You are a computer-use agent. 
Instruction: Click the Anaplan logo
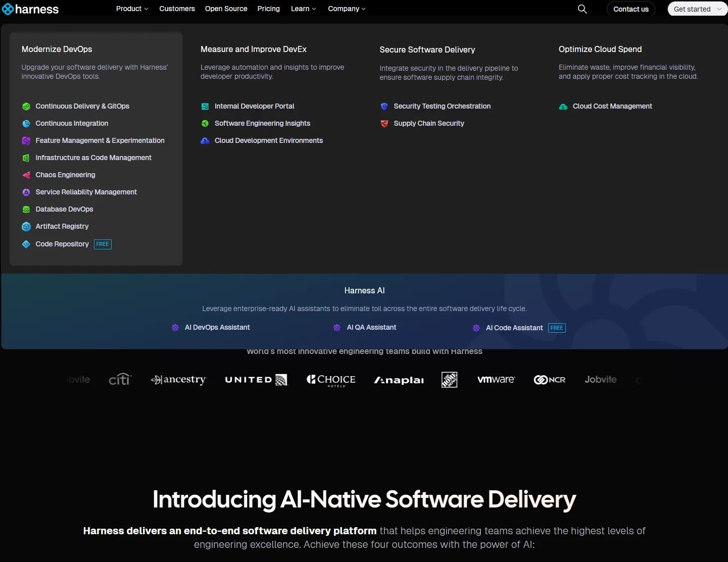[x=399, y=380]
